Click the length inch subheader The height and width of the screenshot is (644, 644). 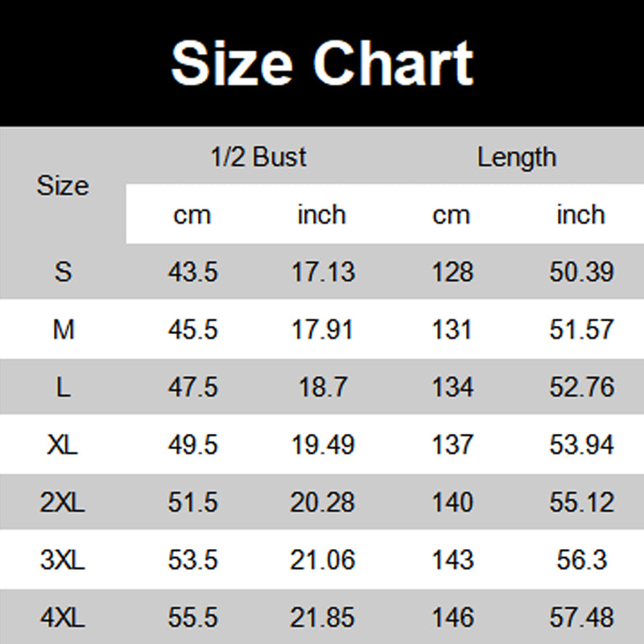(580, 214)
